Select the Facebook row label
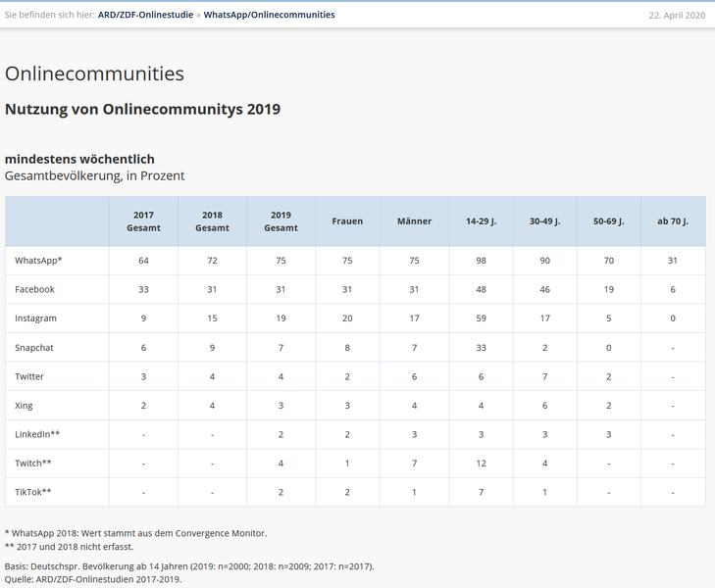This screenshot has width=715, height=588. 34,289
